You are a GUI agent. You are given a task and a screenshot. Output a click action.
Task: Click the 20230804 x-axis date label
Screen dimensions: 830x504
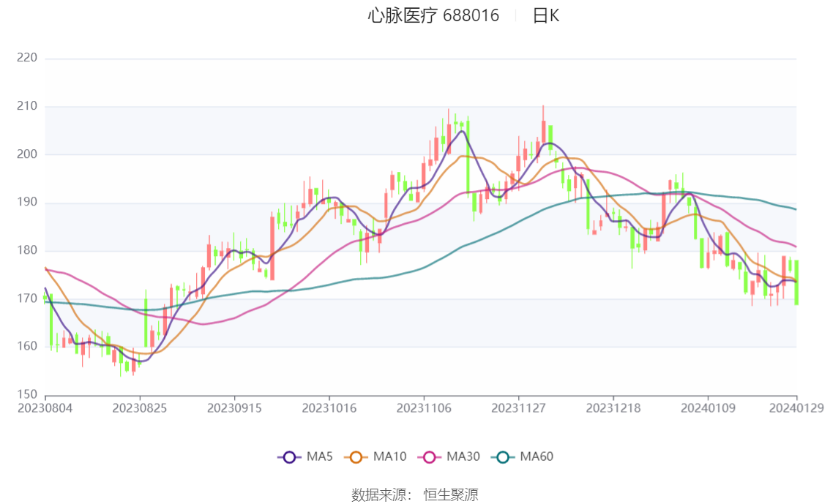[45, 407]
